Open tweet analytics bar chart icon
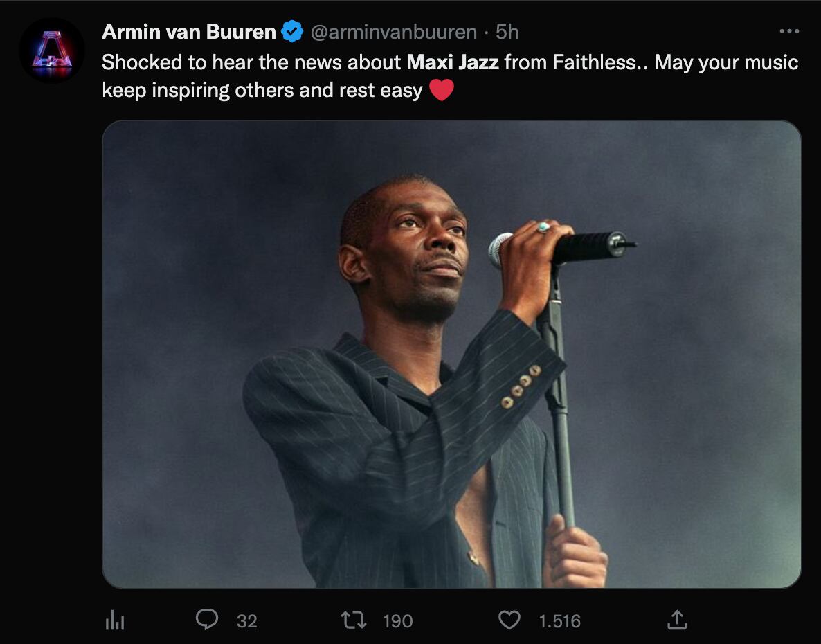This screenshot has height=644, width=821. click(114, 620)
